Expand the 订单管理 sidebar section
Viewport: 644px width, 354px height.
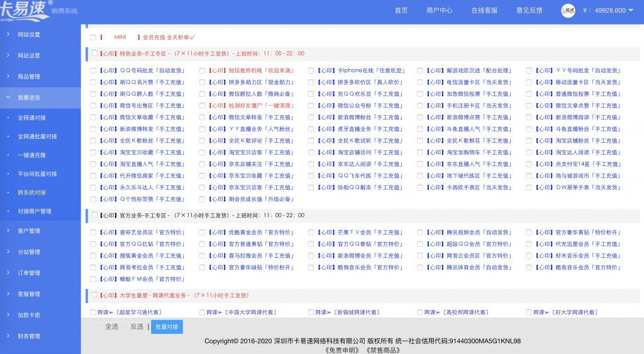(40, 273)
